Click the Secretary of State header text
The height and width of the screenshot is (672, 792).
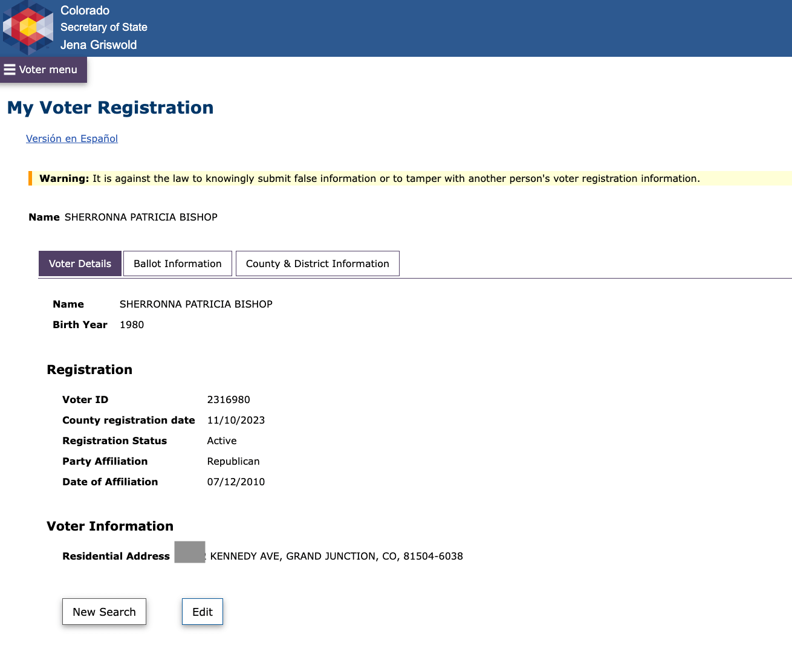[104, 27]
